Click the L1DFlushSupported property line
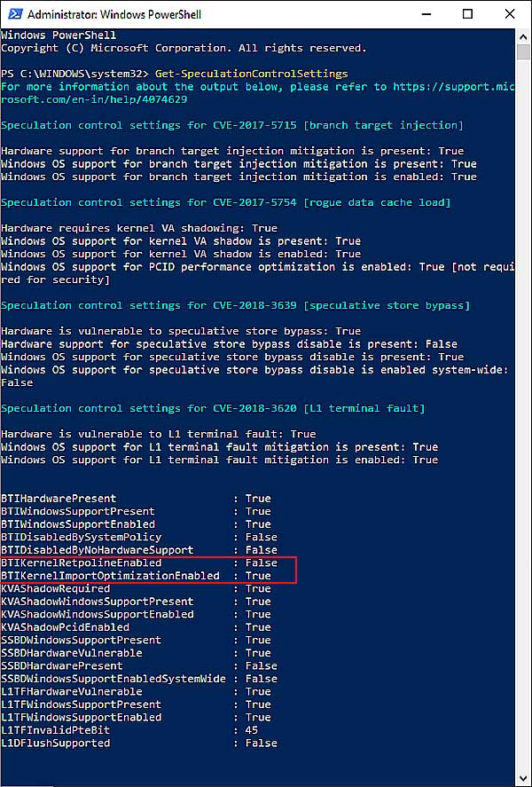 [139, 743]
